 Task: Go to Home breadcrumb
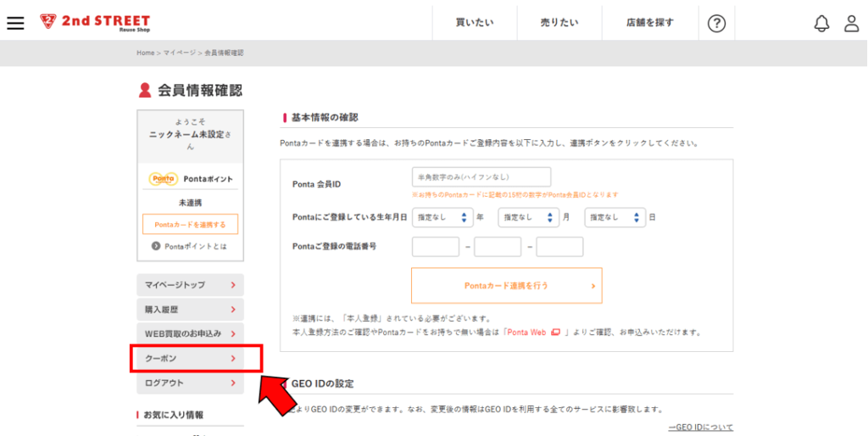(146, 53)
